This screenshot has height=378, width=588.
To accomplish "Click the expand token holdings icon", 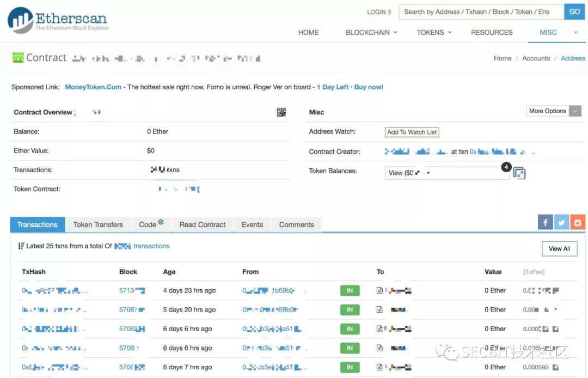I will 519,173.
